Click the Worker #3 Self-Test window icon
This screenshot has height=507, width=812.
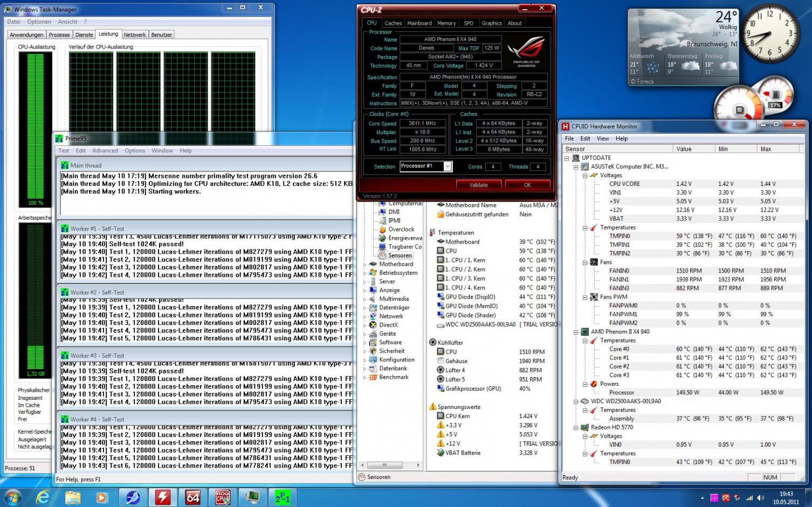65,356
